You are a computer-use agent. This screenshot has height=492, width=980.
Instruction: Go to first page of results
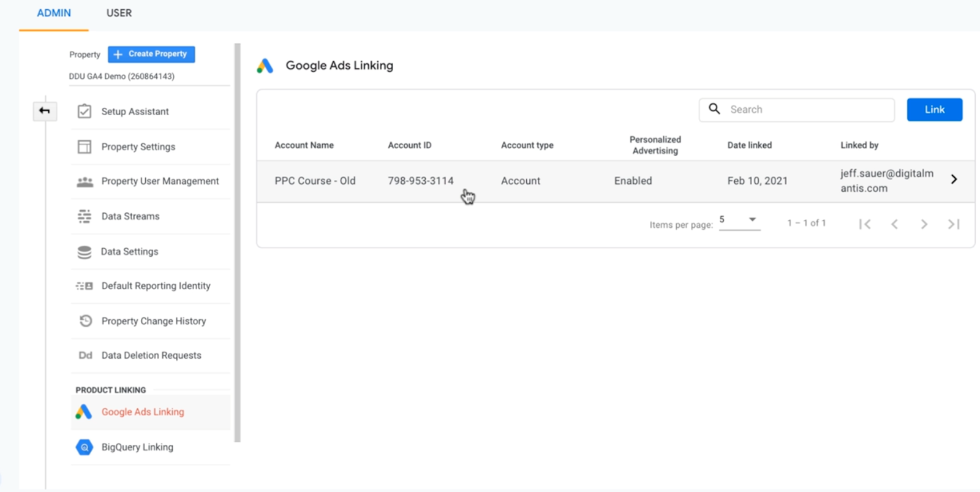(865, 224)
